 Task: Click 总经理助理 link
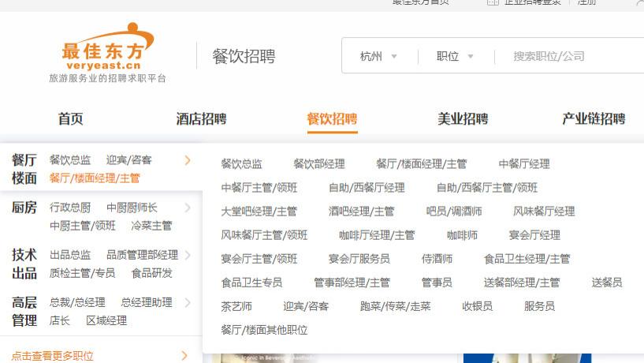pos(147,302)
